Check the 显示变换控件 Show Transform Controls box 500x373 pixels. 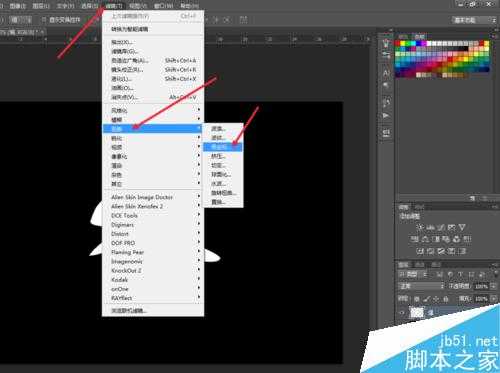point(44,20)
